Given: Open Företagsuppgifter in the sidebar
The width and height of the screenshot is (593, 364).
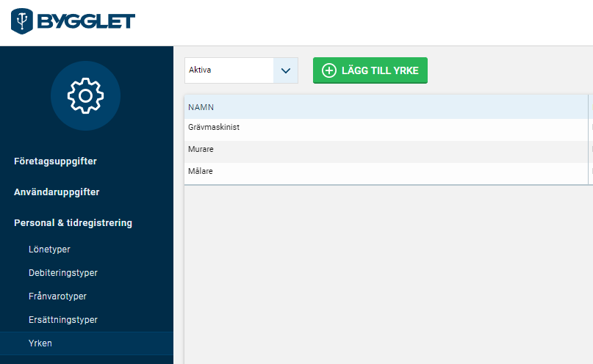Looking at the screenshot, I should tap(55, 161).
